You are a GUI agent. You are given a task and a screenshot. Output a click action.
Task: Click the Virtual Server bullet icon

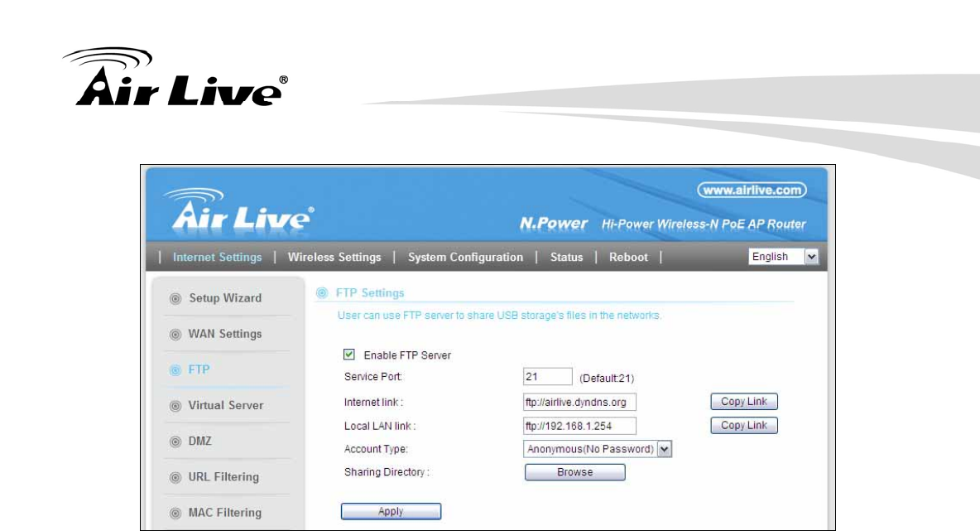(175, 406)
